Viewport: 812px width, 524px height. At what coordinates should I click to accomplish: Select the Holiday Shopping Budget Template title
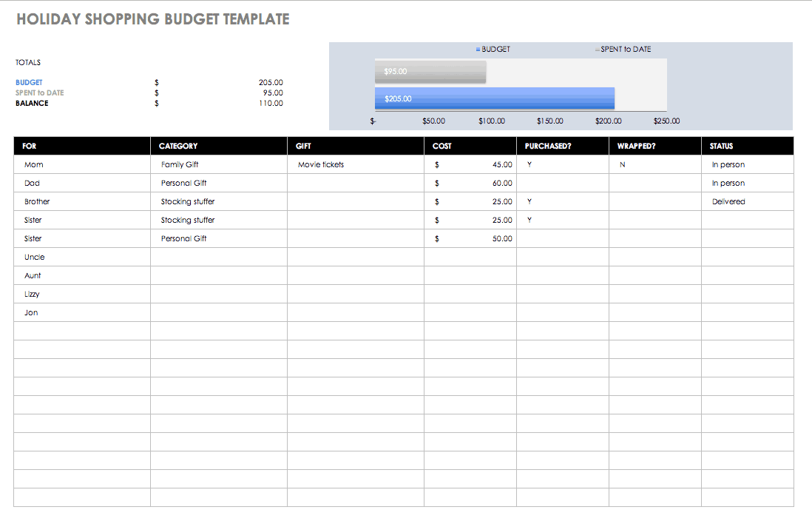click(x=153, y=19)
